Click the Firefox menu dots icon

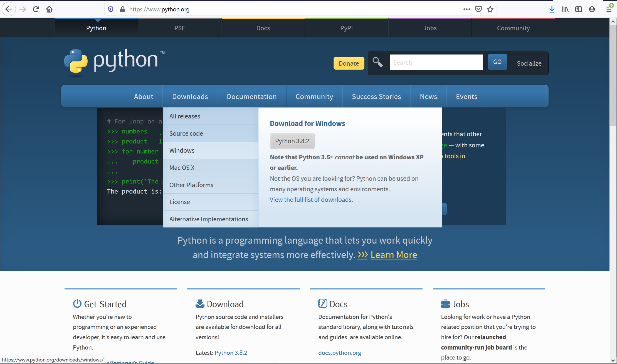(467, 9)
